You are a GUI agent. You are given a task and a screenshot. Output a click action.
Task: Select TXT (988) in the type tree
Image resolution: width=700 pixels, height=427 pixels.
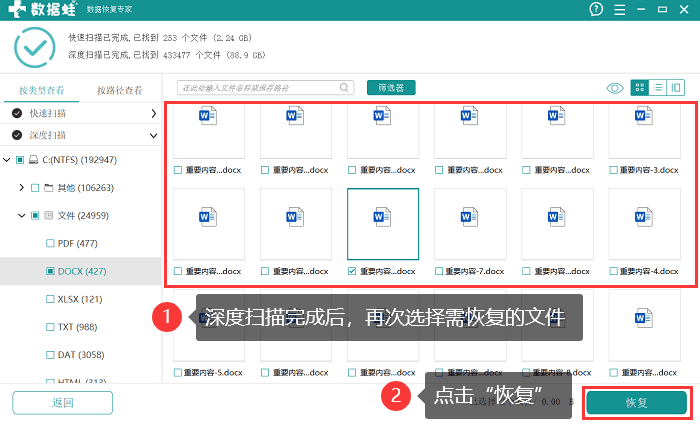point(78,327)
